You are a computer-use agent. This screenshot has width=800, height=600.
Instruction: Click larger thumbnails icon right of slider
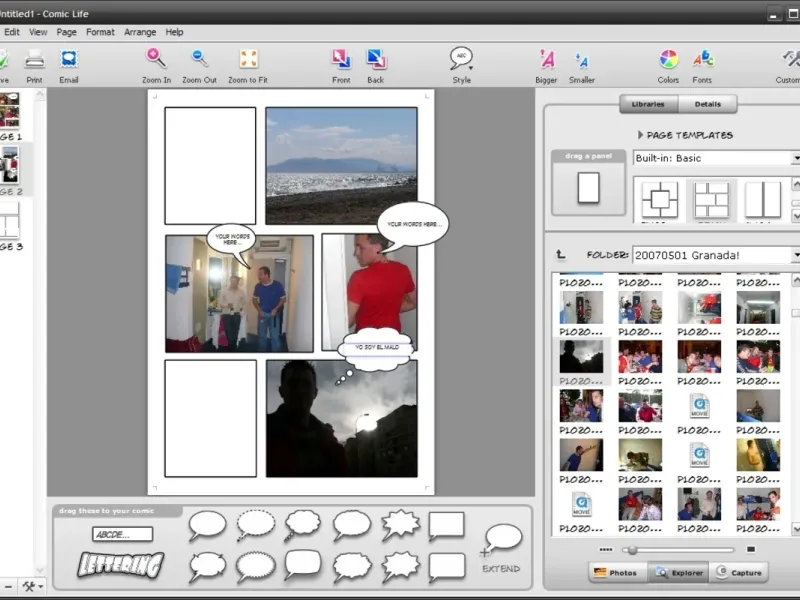[x=751, y=549]
